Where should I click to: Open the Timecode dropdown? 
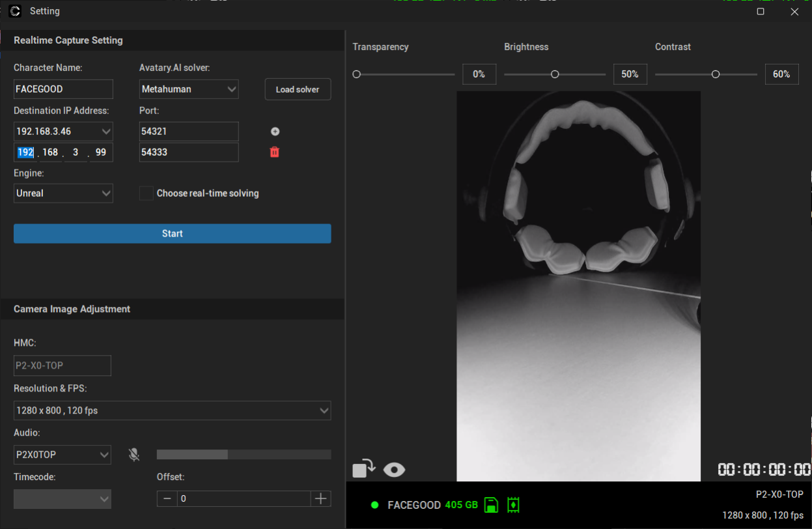(x=63, y=499)
